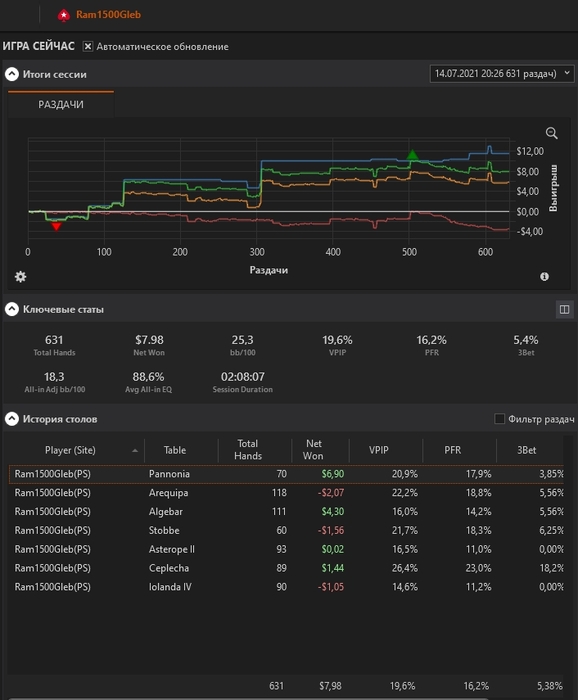
Task: Click the red downward triangle graph marker
Action: coord(56,227)
